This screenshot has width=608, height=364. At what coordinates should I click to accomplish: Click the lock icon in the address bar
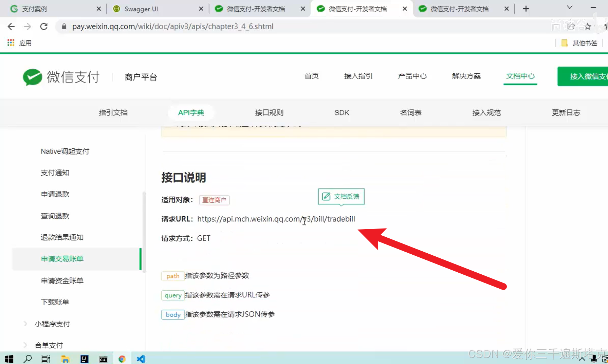pos(64,26)
